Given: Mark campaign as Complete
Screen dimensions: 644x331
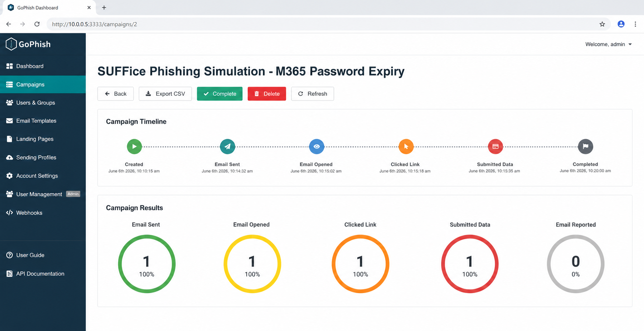Looking at the screenshot, I should (220, 94).
